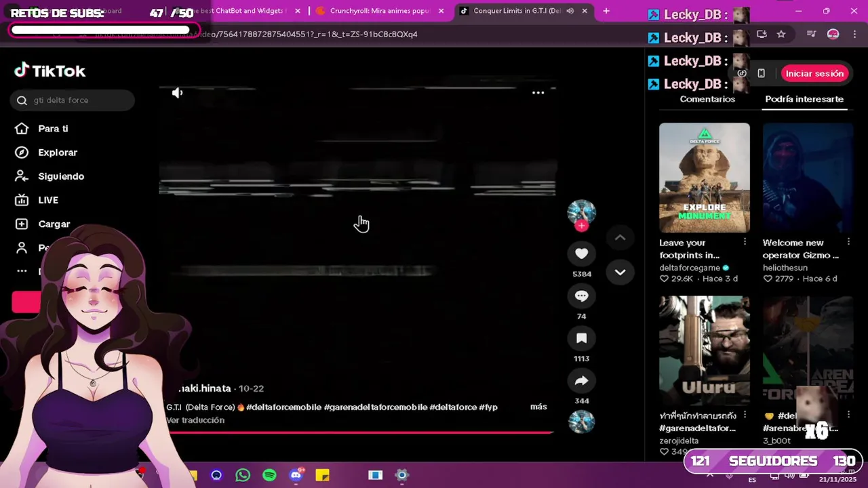
Task: Open sidebar more options ellipsis
Action: (22, 271)
